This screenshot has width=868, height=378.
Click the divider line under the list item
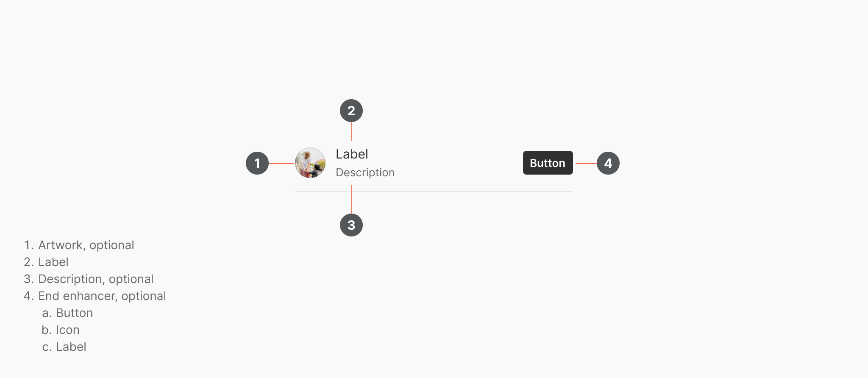pyautogui.click(x=434, y=191)
